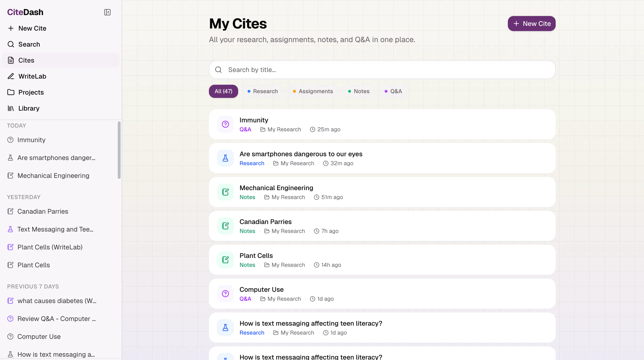Open the Plant Cells notes card
This screenshot has height=360, width=644.
pos(382,260)
